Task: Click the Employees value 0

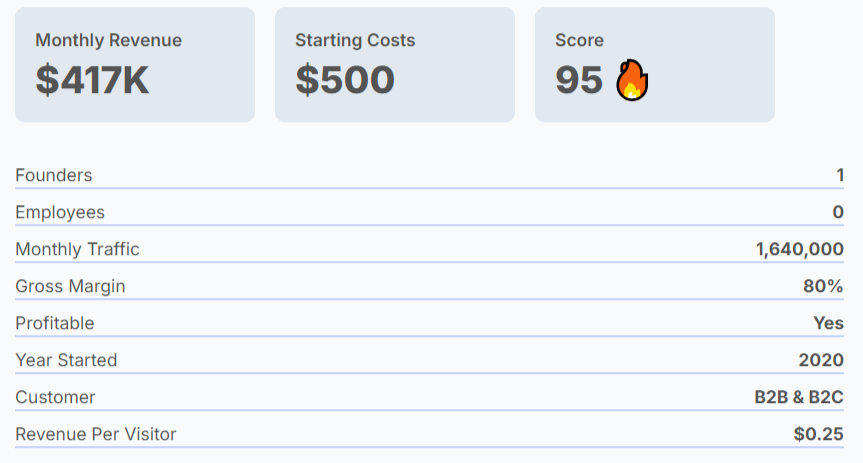Action: (x=838, y=212)
